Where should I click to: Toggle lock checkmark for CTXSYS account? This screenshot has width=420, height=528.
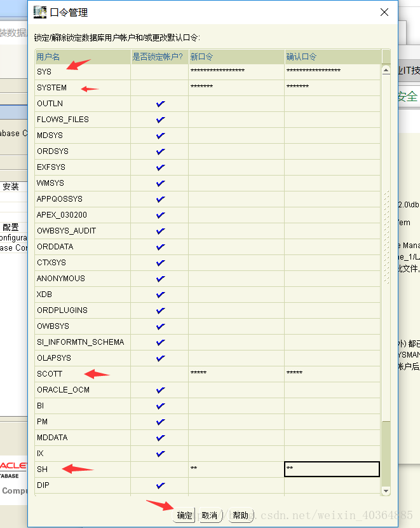tap(160, 263)
